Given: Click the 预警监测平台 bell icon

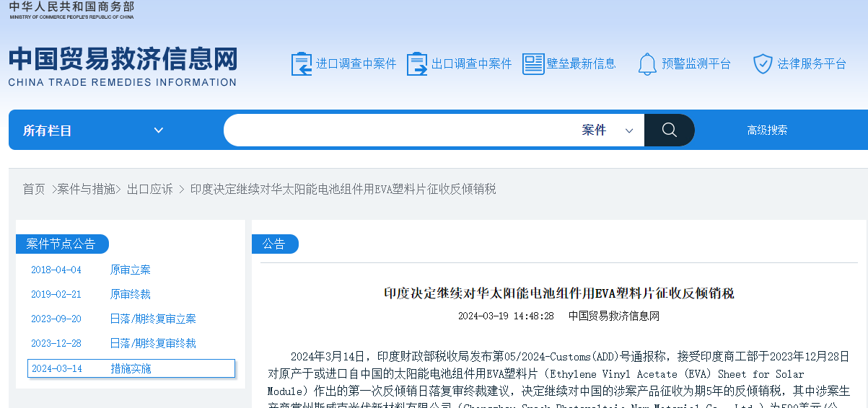Looking at the screenshot, I should [x=647, y=64].
